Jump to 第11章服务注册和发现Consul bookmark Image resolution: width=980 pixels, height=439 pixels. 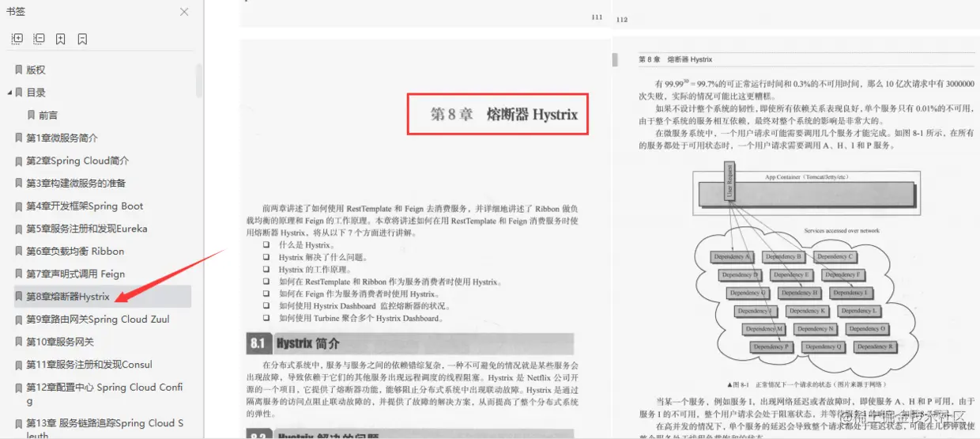89,365
